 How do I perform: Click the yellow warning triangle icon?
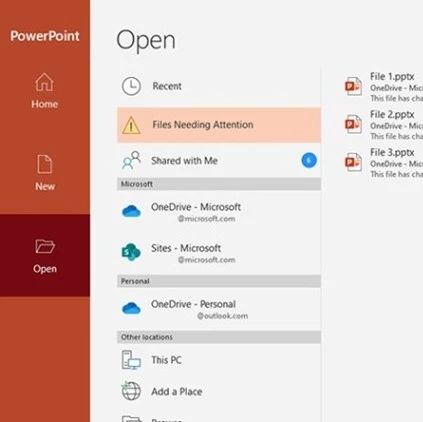[131, 125]
